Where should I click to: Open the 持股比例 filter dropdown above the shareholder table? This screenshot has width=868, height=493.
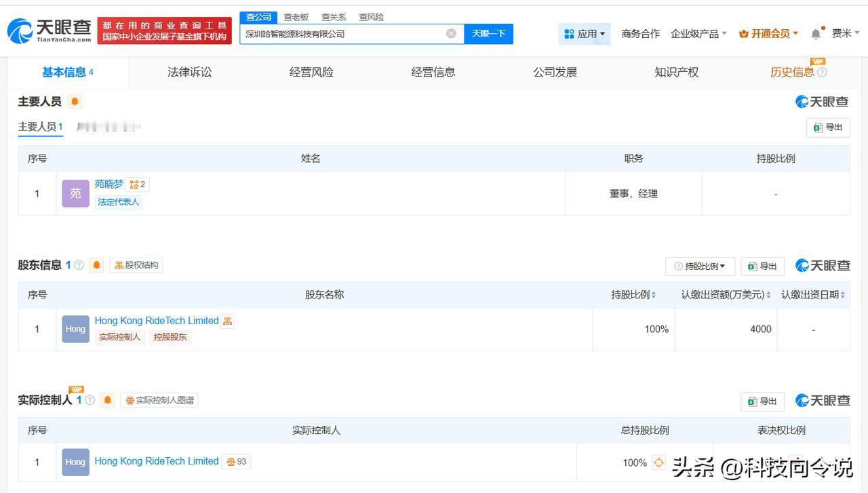tap(700, 266)
